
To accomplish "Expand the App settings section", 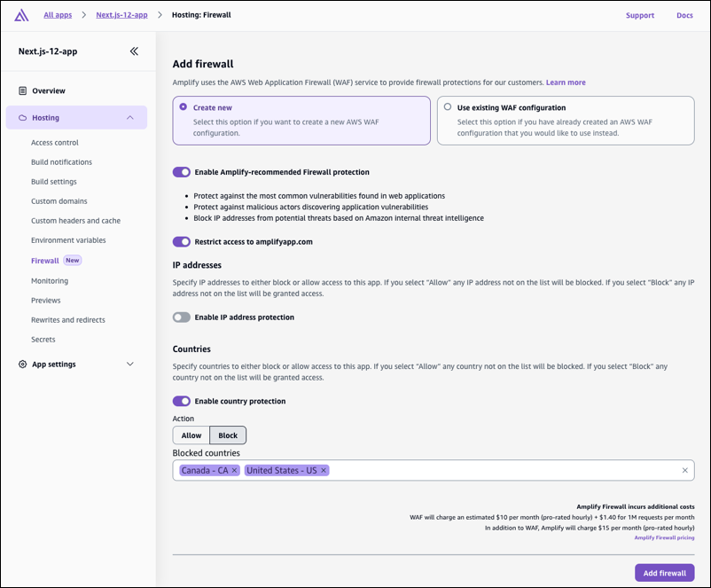I will (130, 364).
